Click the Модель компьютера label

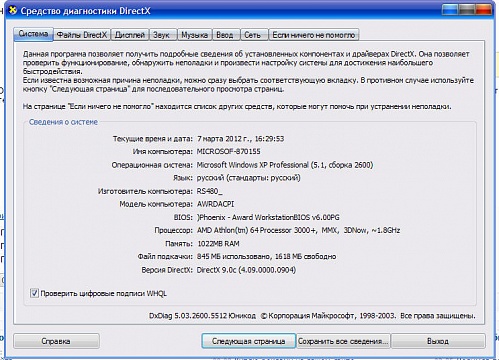coord(156,204)
